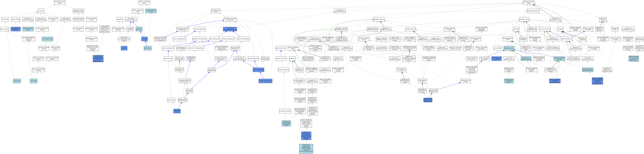Select 'cardiac muscle cell apoptotic process' node
The width and height of the screenshot is (644, 154).
509,81
